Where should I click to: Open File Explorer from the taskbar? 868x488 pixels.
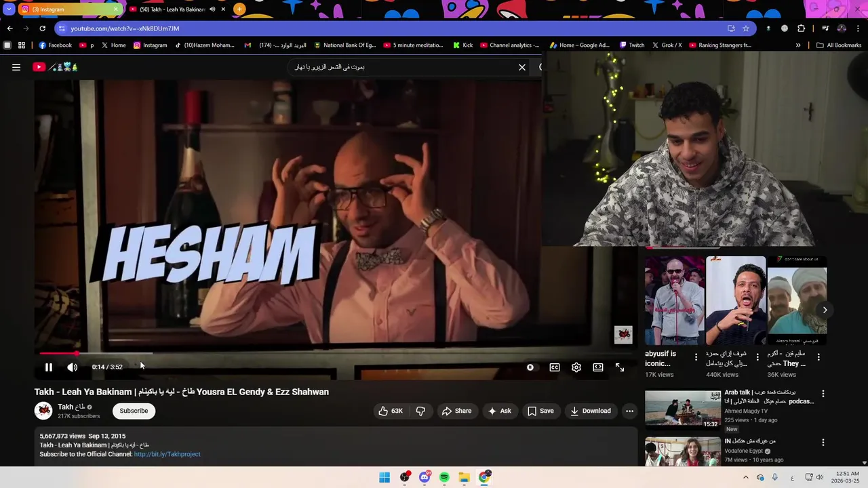tap(464, 477)
